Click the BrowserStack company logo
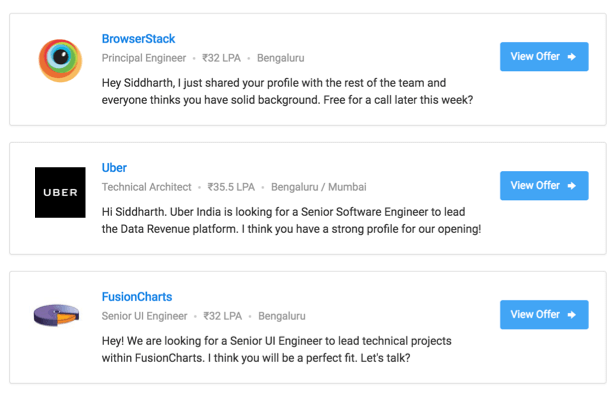 pyautogui.click(x=60, y=60)
